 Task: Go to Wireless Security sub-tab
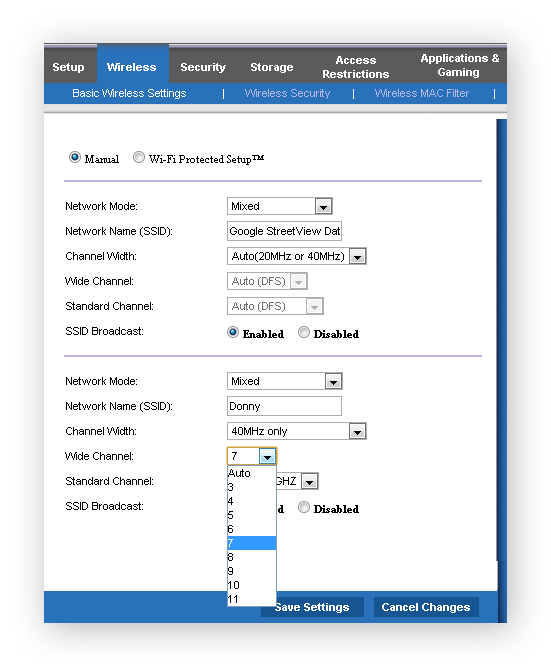pos(287,93)
